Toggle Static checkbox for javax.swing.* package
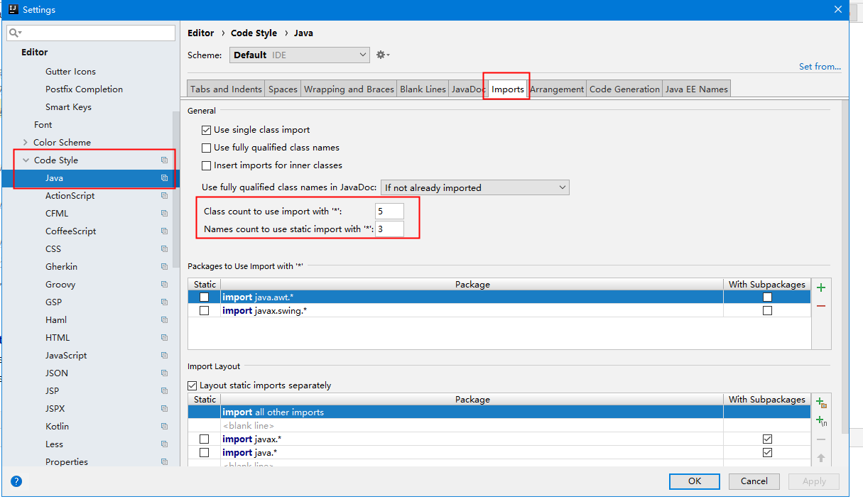 coord(205,311)
